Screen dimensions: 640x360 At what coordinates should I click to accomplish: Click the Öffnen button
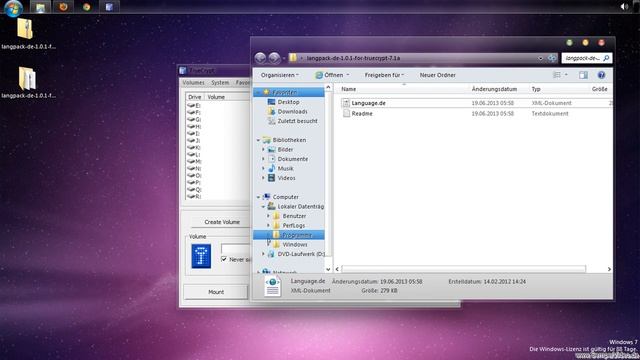pyautogui.click(x=329, y=75)
